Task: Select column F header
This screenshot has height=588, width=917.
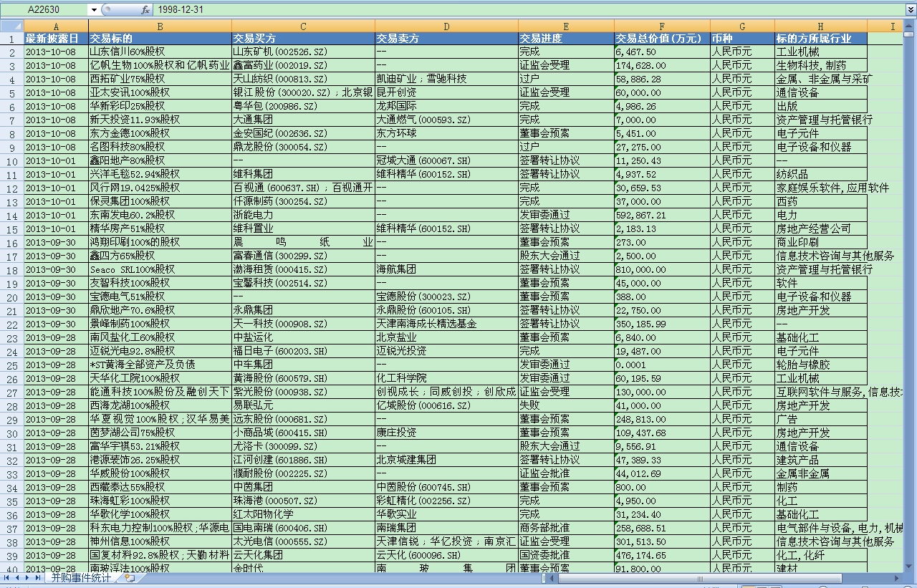Action: [662, 26]
